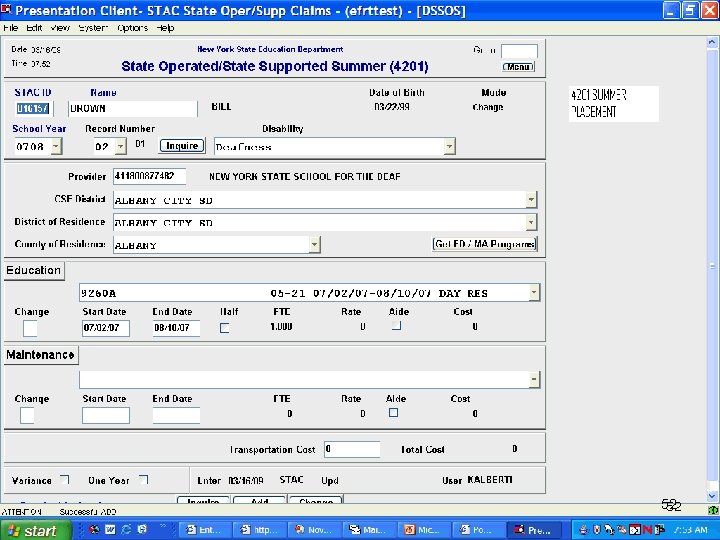This screenshot has height=540, width=720.
Task: Switch to the 'Pre...' taskbar window
Action: (x=534, y=529)
